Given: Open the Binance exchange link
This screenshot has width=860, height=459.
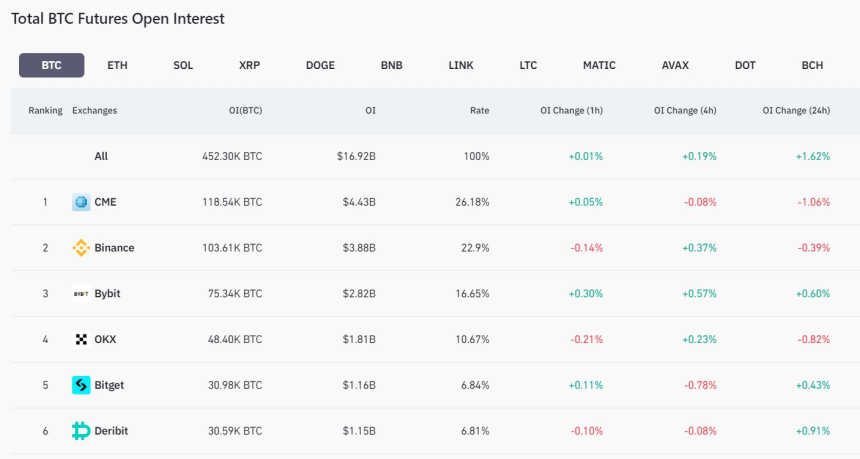Looking at the screenshot, I should [x=114, y=248].
